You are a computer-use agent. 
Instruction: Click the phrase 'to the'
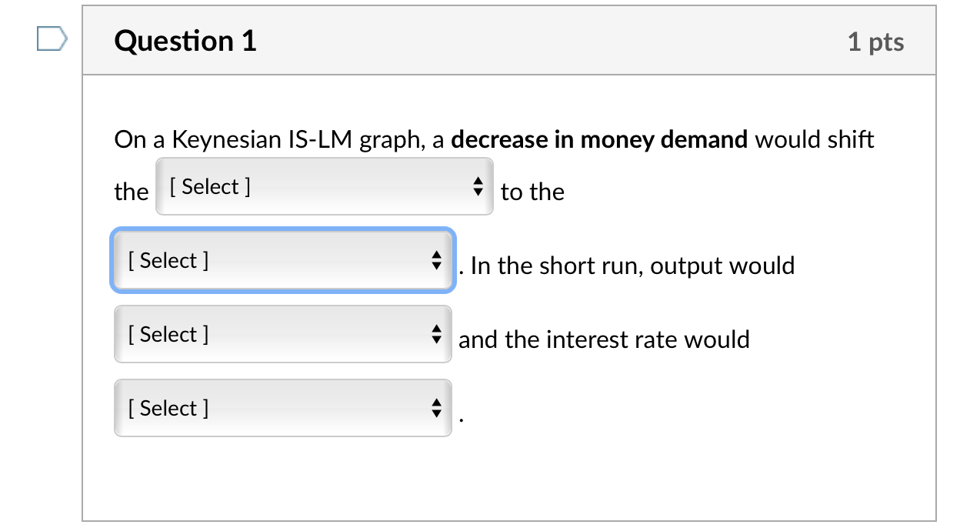pyautogui.click(x=532, y=192)
